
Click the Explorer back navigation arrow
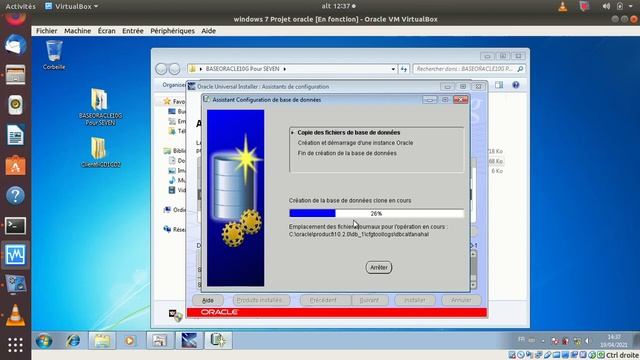(x=161, y=69)
